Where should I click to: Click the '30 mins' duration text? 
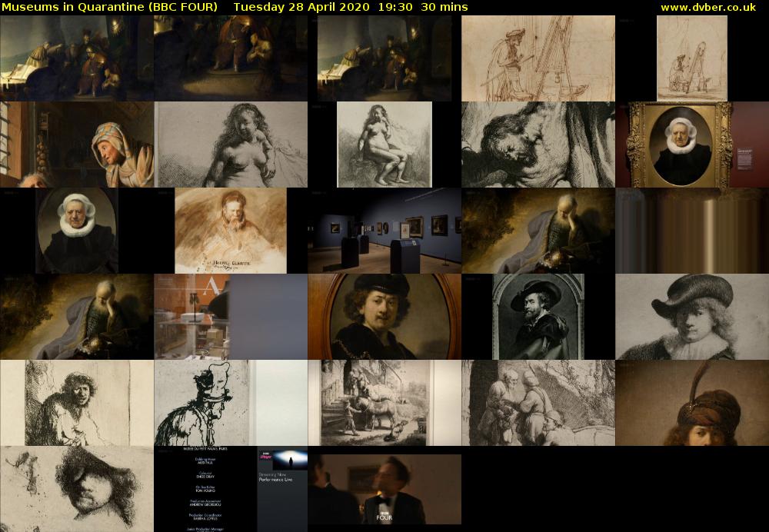444,7
